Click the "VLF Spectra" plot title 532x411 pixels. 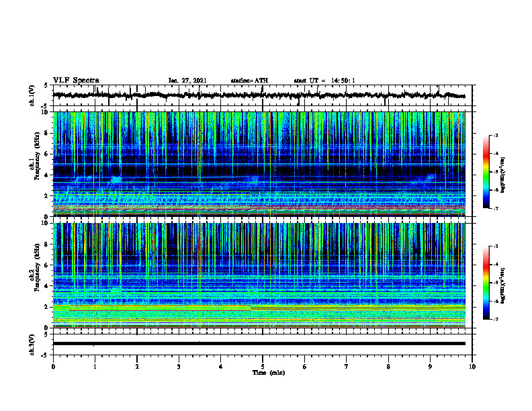[x=76, y=81]
